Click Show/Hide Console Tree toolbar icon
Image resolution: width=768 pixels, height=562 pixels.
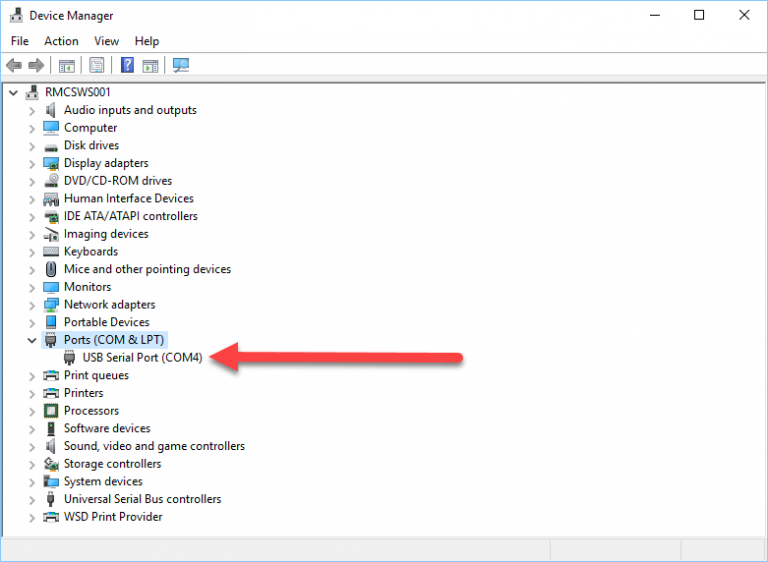point(67,65)
